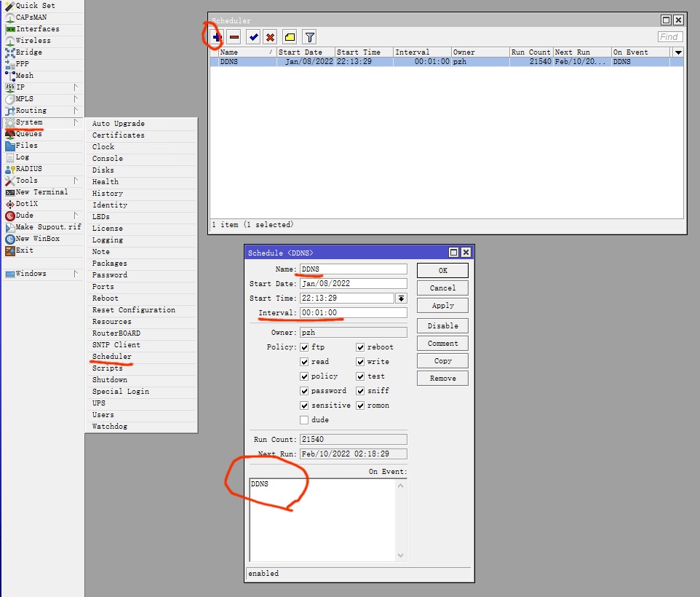700x597 pixels.
Task: Open New Terminal in the sidebar
Action: tap(41, 192)
